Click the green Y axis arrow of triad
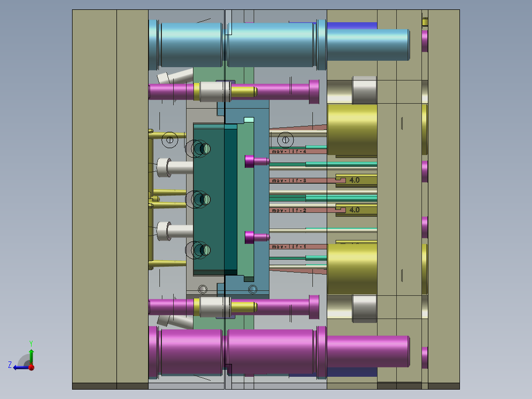 pos(31,357)
